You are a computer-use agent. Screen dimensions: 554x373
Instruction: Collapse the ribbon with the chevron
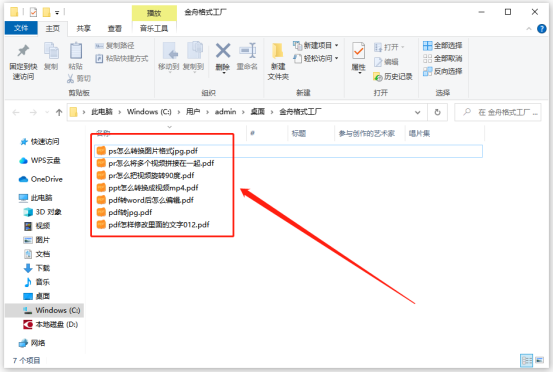click(529, 29)
